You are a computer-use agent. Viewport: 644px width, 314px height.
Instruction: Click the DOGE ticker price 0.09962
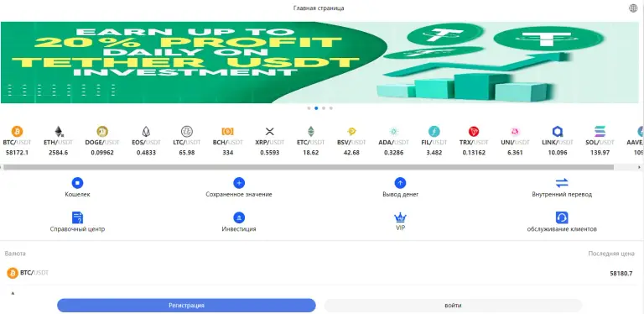[x=102, y=153]
